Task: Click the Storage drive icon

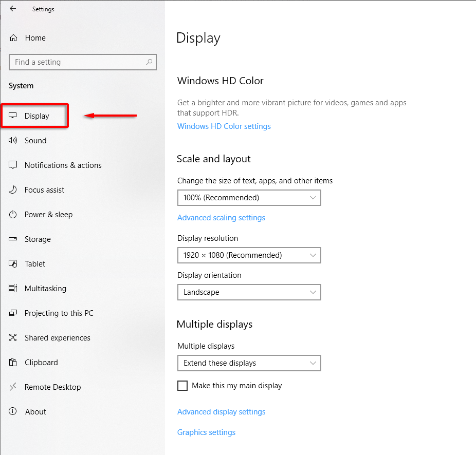Action: coord(13,239)
